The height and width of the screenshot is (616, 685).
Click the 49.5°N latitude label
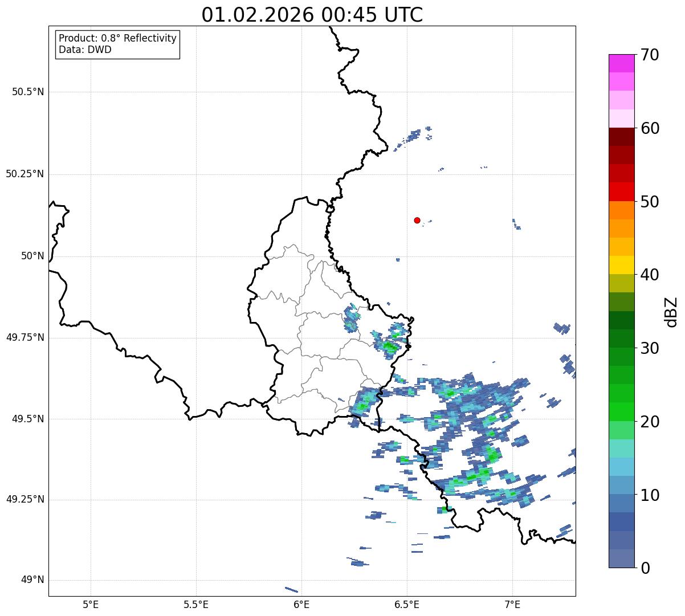(28, 419)
